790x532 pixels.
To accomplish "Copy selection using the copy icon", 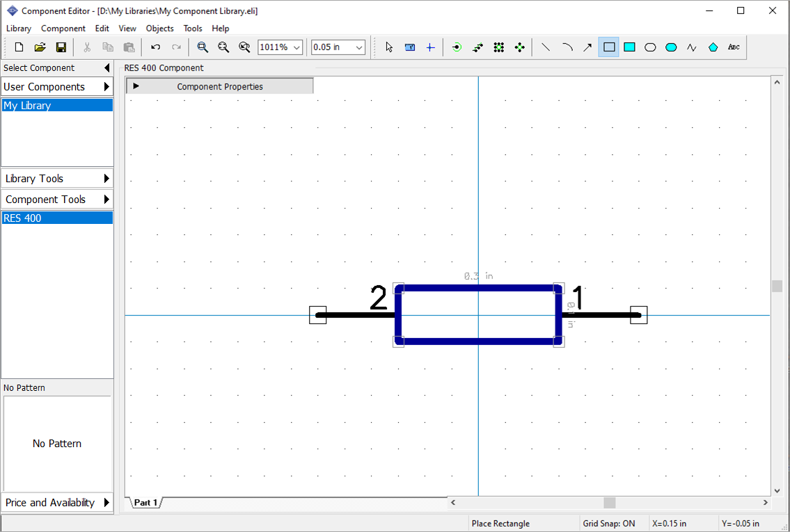I will click(x=108, y=47).
